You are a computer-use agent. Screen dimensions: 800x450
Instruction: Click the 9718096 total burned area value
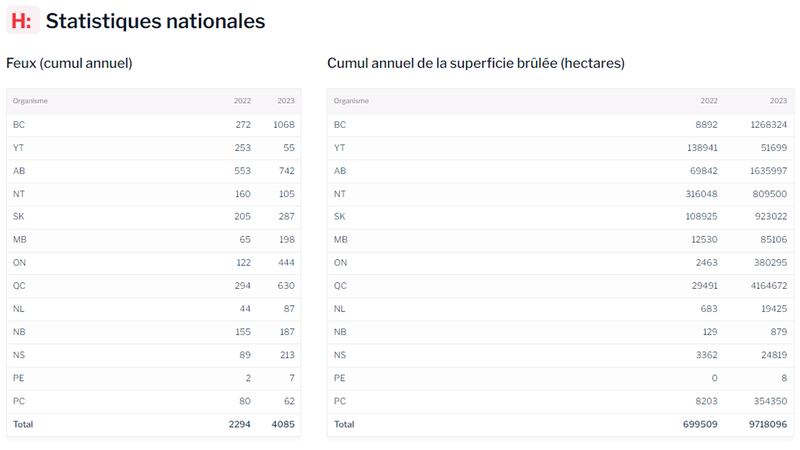766,424
